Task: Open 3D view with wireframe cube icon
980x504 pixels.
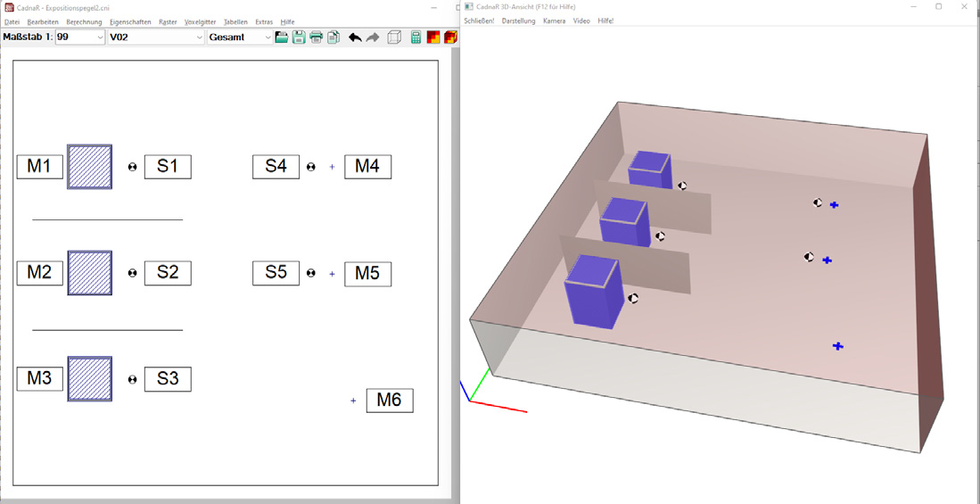Action: coord(394,37)
